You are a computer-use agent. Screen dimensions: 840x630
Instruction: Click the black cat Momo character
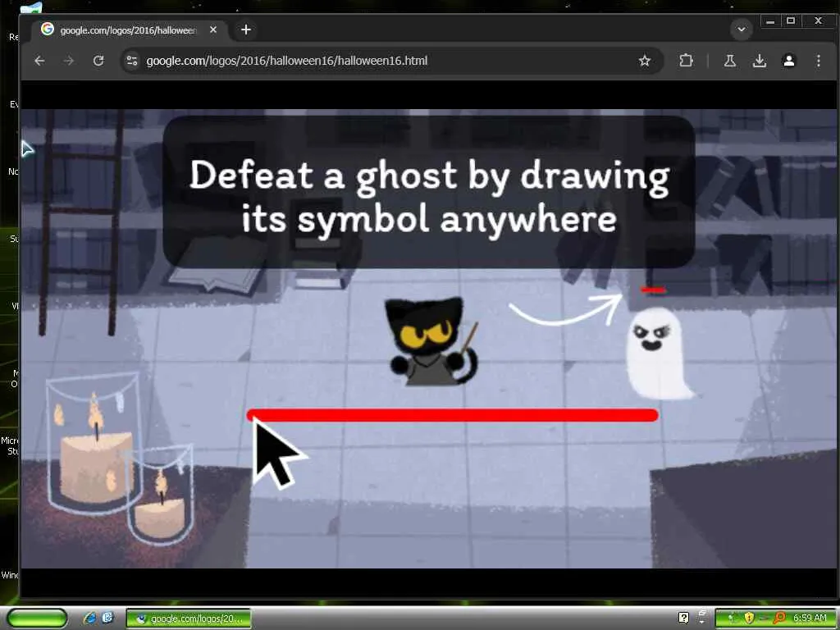pyautogui.click(x=431, y=341)
